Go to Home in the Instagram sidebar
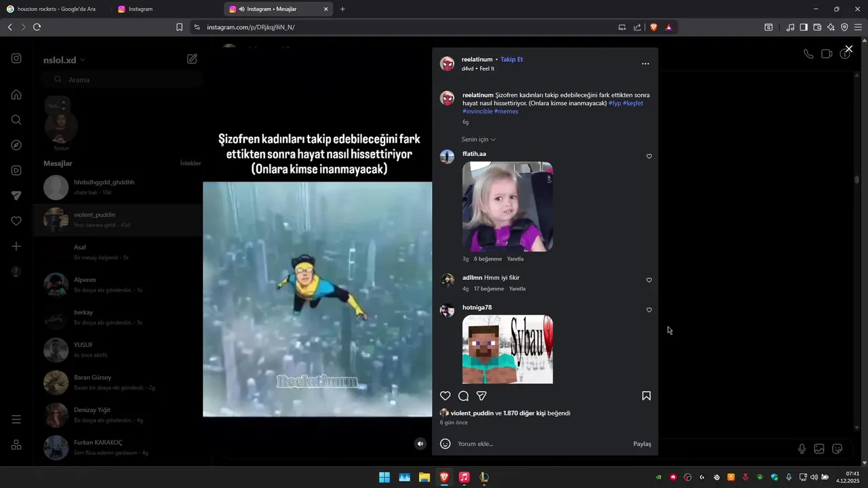This screenshot has width=868, height=488. (16, 94)
